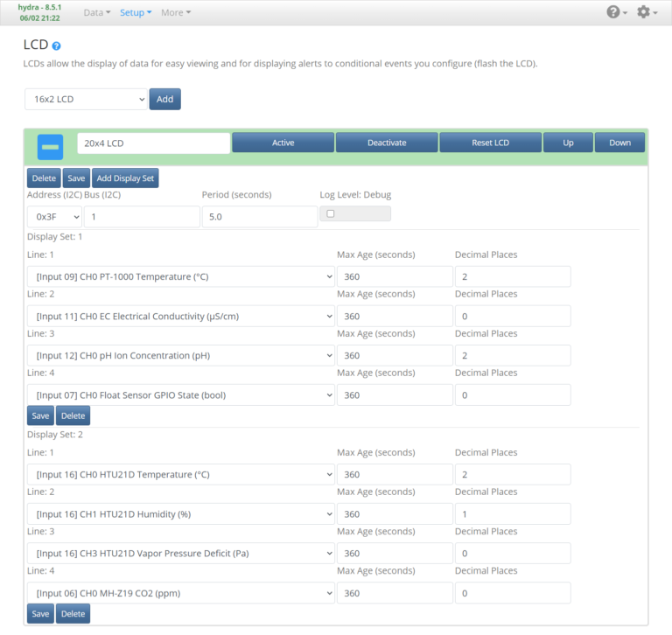
Task: Open the MH-Z19 CO2 line dropdown
Action: [180, 594]
